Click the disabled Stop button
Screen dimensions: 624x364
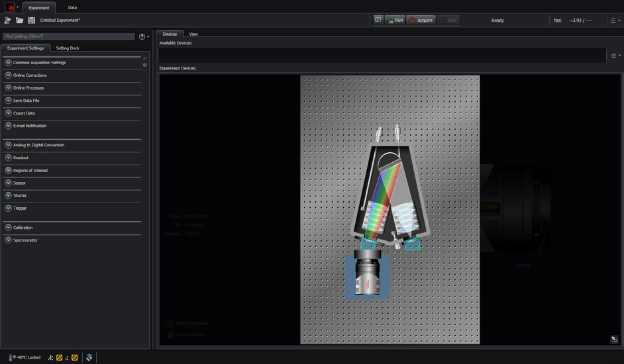point(448,21)
